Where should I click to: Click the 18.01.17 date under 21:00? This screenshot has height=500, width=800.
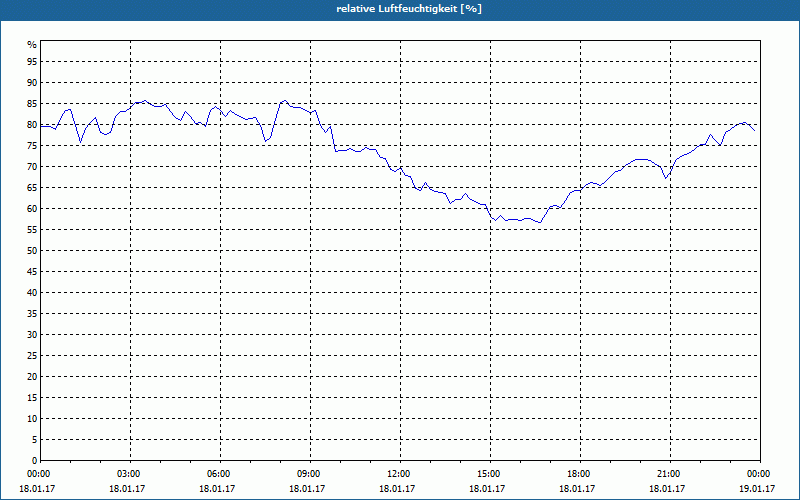tap(667, 489)
